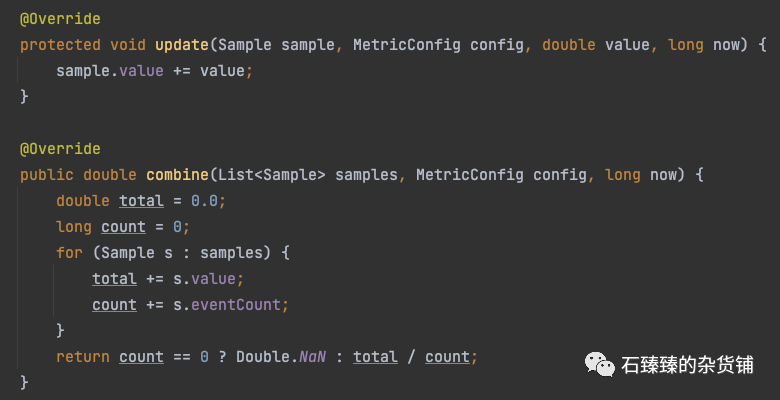Click the update method name
The width and height of the screenshot is (780, 400).
pyautogui.click(x=182, y=45)
